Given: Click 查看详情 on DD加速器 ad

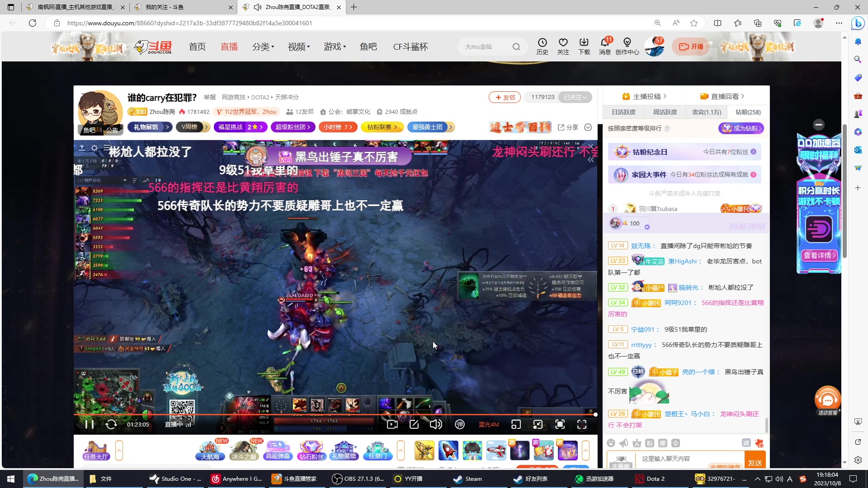Looking at the screenshot, I should pyautogui.click(x=819, y=255).
